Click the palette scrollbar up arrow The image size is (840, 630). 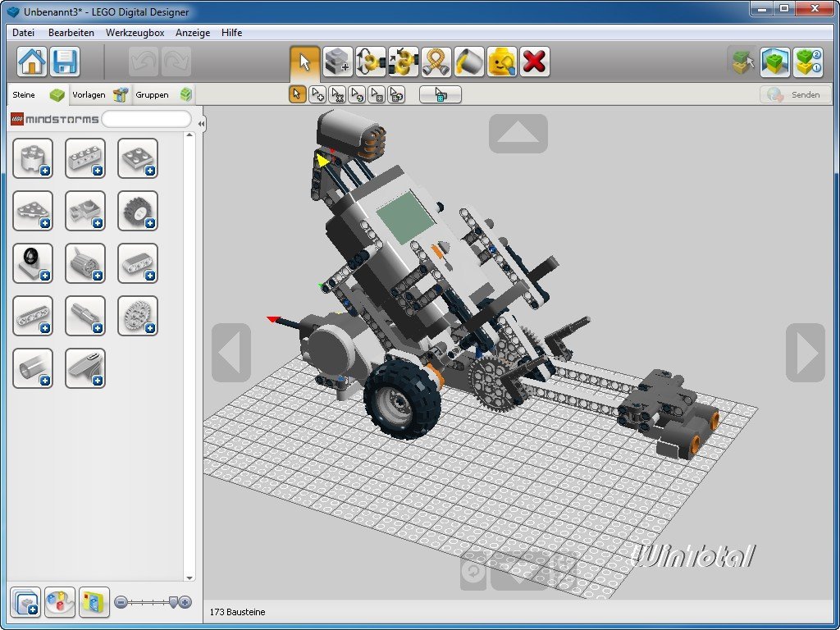click(189, 135)
